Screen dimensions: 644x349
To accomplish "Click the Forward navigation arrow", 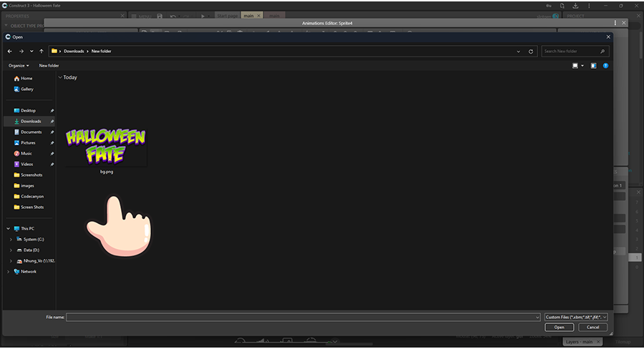I will pos(21,51).
